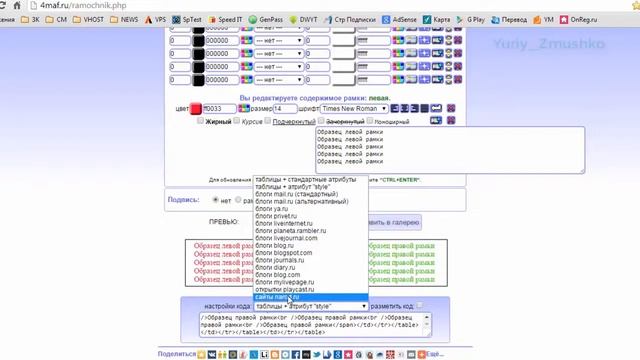Screen dimensions: 640x360
Task: Choose 'блоги blogspot.com' from the list
Action: 311,253
